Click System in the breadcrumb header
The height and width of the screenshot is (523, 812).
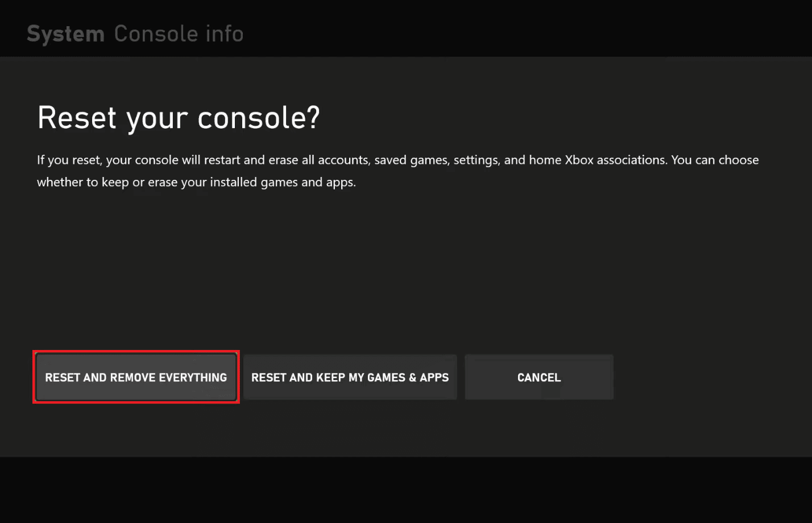[65, 33]
